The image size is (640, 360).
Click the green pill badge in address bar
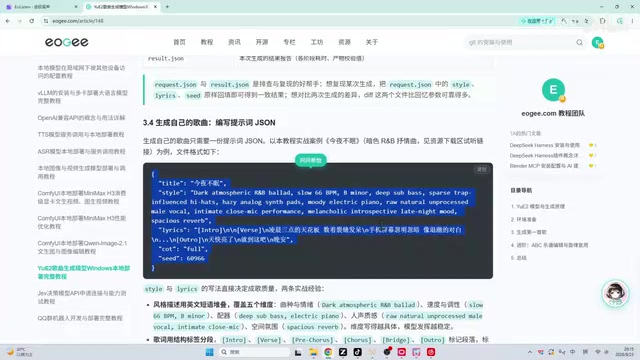coord(537,21)
